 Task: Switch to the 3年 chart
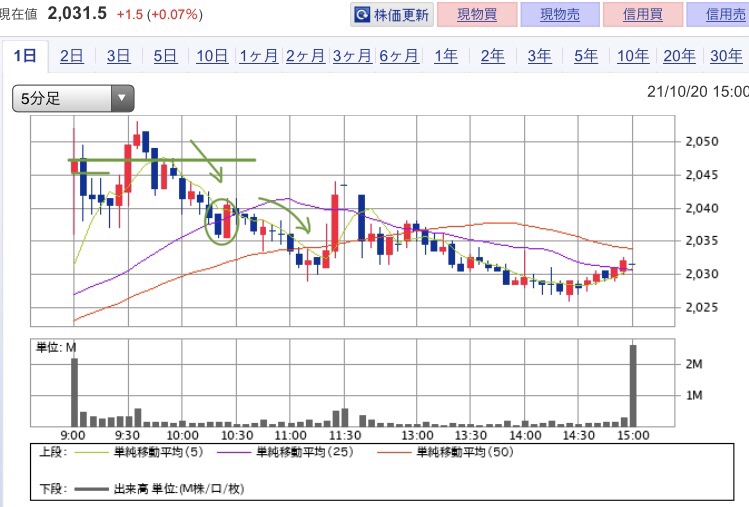tap(539, 56)
